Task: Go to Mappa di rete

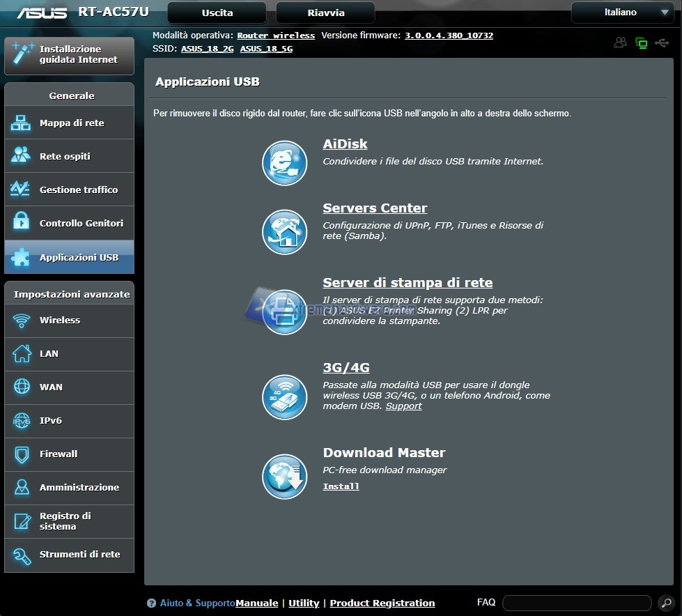Action: (69, 123)
